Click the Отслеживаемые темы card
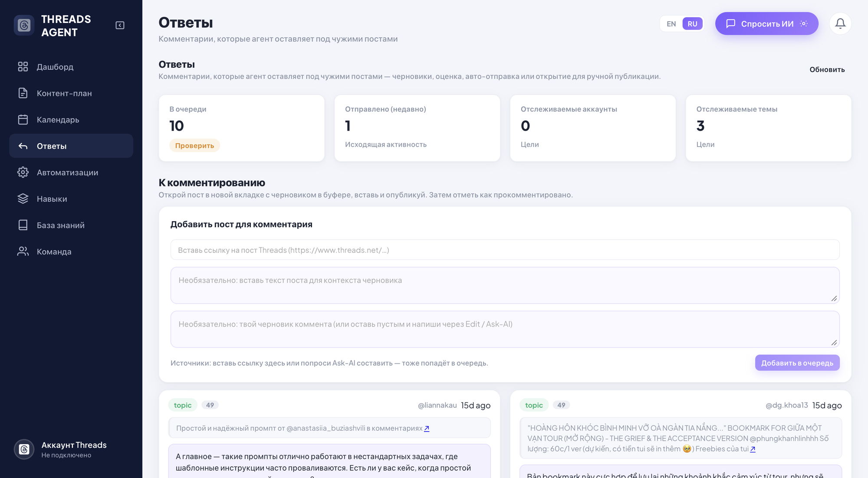The image size is (868, 478). point(768,128)
